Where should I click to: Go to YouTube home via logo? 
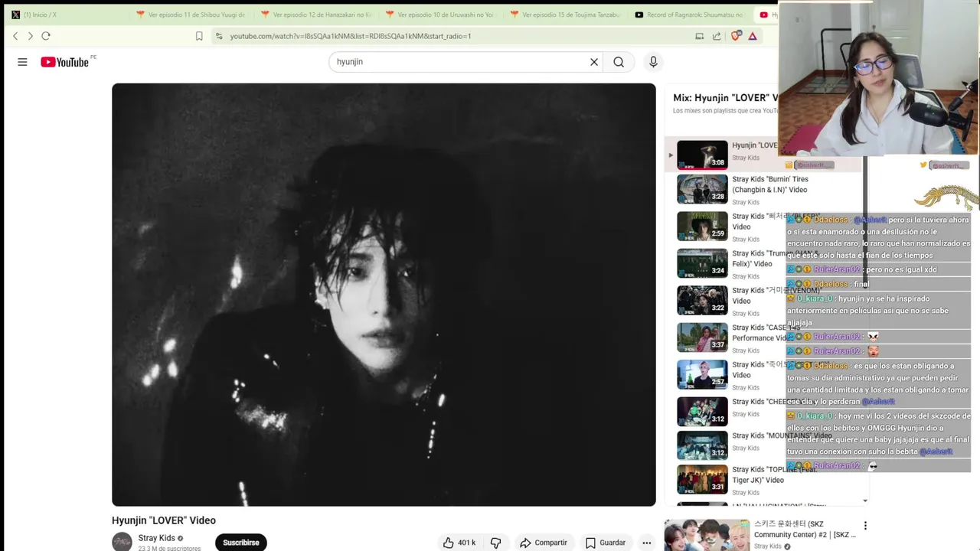tap(65, 62)
